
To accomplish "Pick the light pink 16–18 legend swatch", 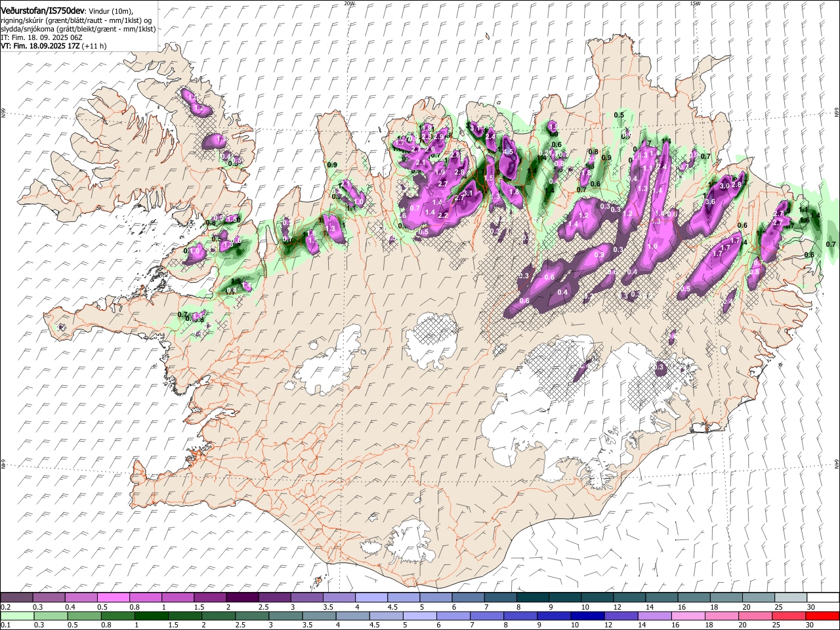I will click(x=688, y=616).
